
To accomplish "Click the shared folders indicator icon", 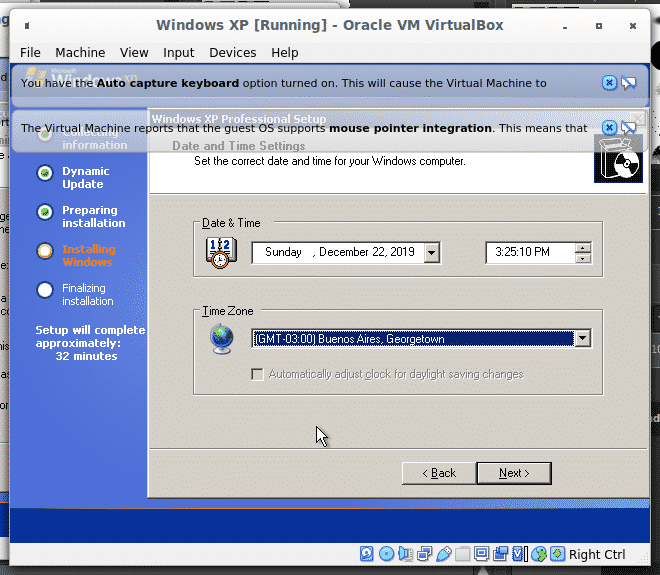I will click(462, 554).
